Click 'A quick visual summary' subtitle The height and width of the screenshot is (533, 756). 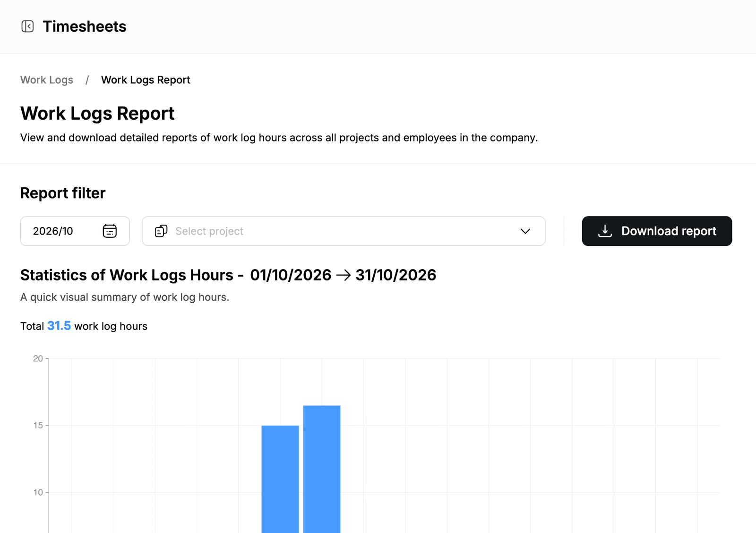click(125, 297)
